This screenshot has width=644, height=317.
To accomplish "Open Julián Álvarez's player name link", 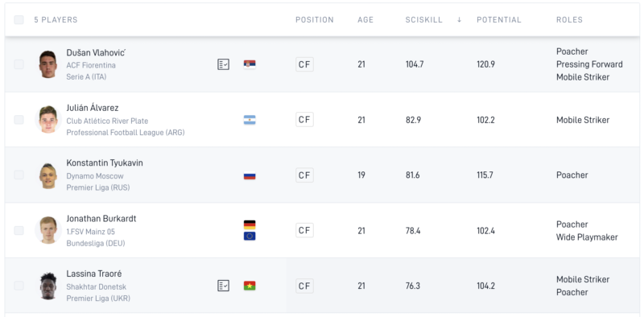I will 93,108.
